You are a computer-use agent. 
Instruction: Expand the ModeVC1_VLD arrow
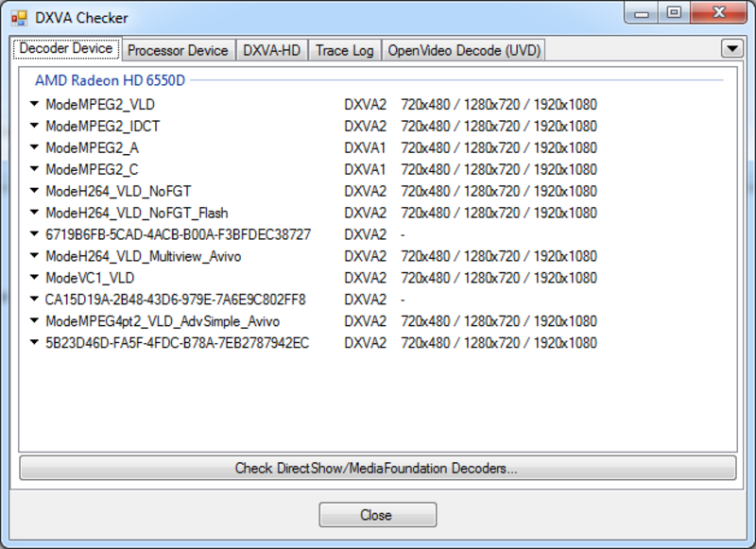34,277
